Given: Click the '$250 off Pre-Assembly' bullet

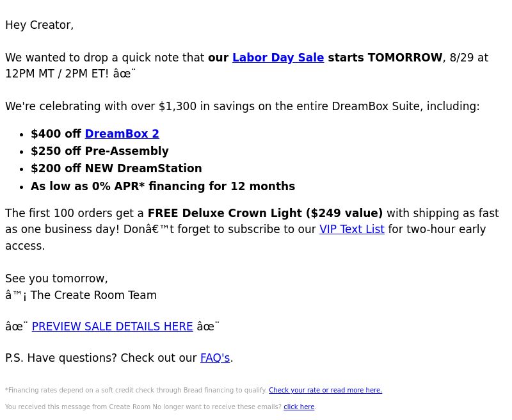Looking at the screenshot, I should coord(100,151).
